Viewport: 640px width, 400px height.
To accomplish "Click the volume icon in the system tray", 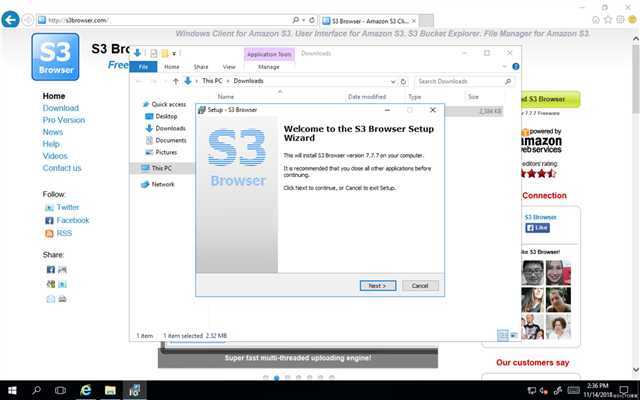I will click(544, 391).
